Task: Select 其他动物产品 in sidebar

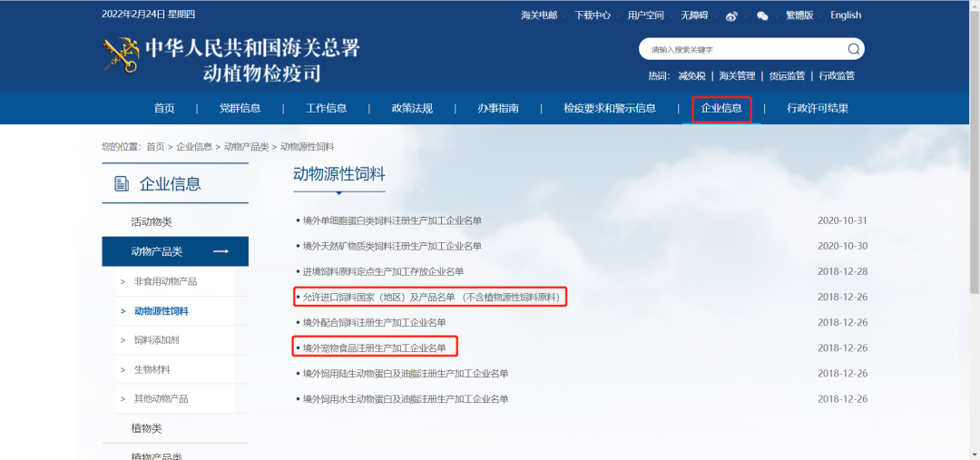Action: click(x=161, y=399)
